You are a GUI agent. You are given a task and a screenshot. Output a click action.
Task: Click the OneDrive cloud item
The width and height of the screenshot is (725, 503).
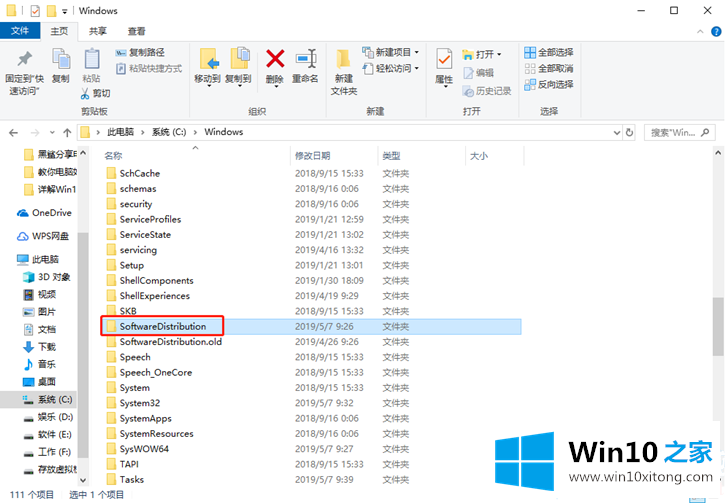pyautogui.click(x=44, y=213)
